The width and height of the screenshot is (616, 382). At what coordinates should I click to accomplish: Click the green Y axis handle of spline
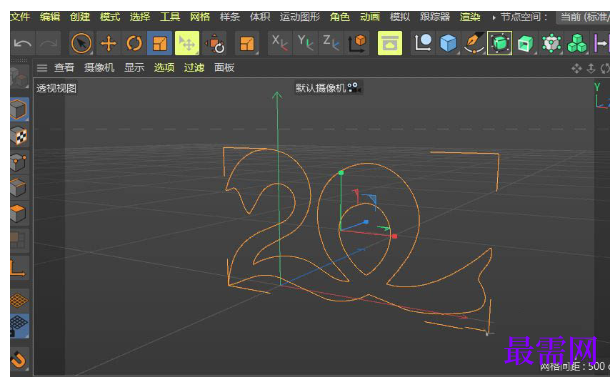(x=341, y=173)
